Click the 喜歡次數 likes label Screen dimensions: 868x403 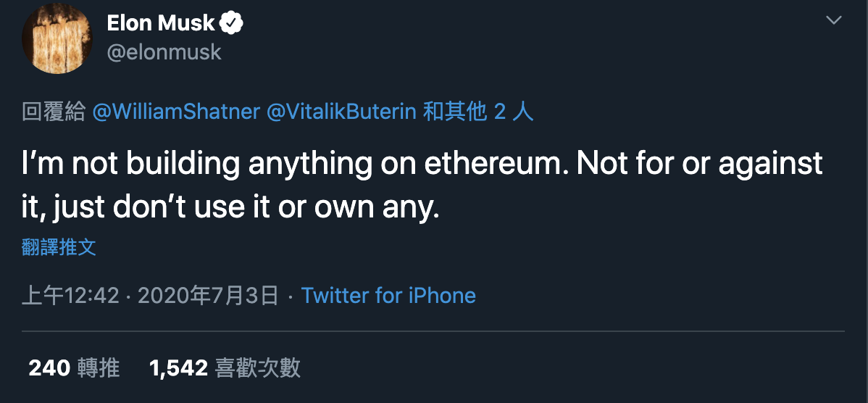coord(258,368)
